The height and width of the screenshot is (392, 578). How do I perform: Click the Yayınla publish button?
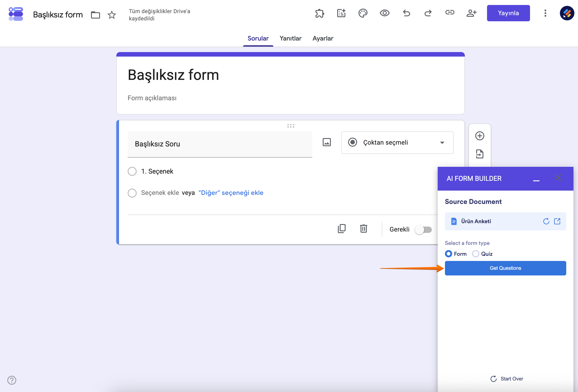coord(508,13)
